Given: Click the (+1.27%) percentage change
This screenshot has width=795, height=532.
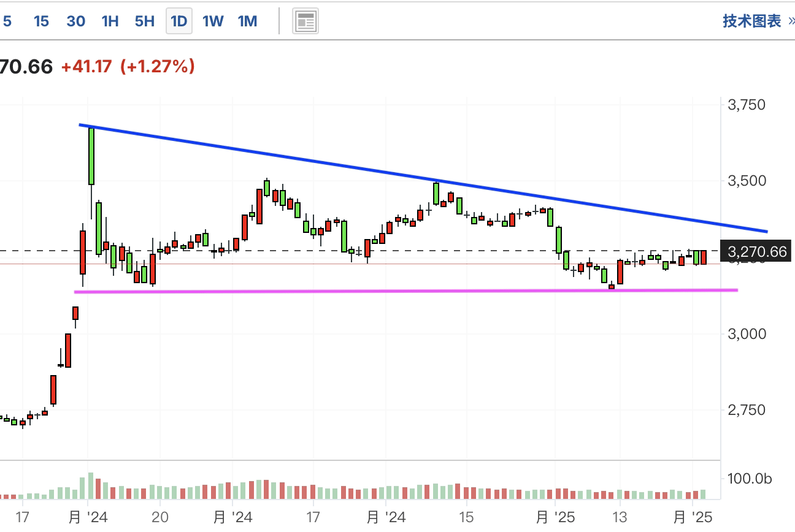Looking at the screenshot, I should pyautogui.click(x=158, y=66).
